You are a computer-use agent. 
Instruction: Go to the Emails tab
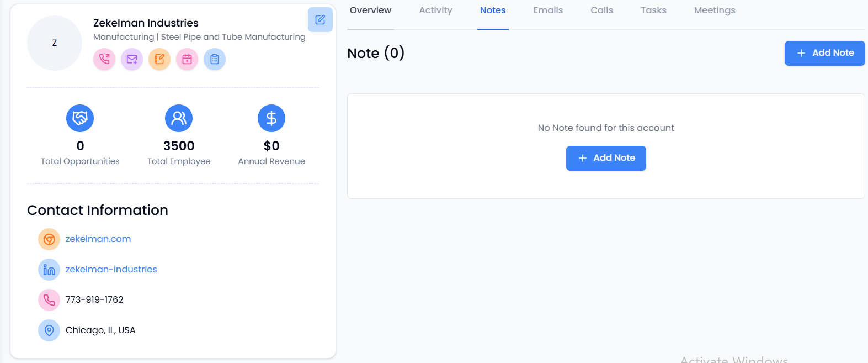(548, 10)
